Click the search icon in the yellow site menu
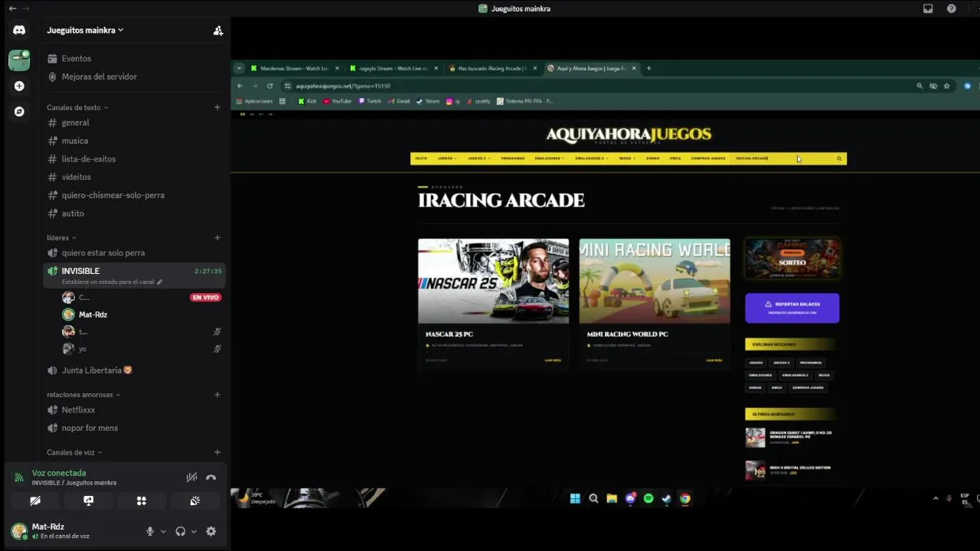Screen dimensions: 980x551 point(839,158)
